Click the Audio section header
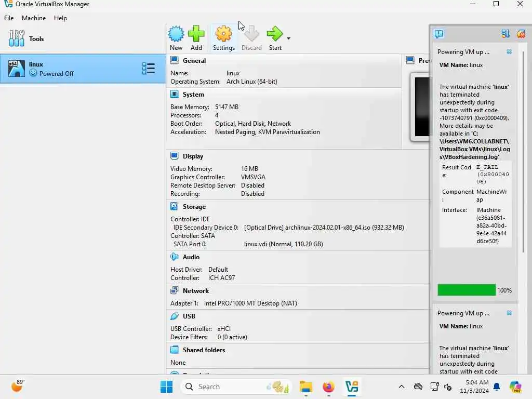 click(x=191, y=257)
